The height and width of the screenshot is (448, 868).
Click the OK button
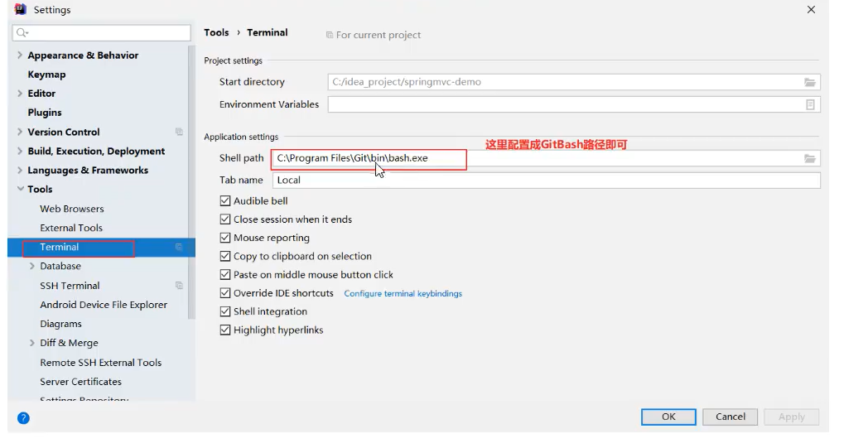tap(668, 417)
